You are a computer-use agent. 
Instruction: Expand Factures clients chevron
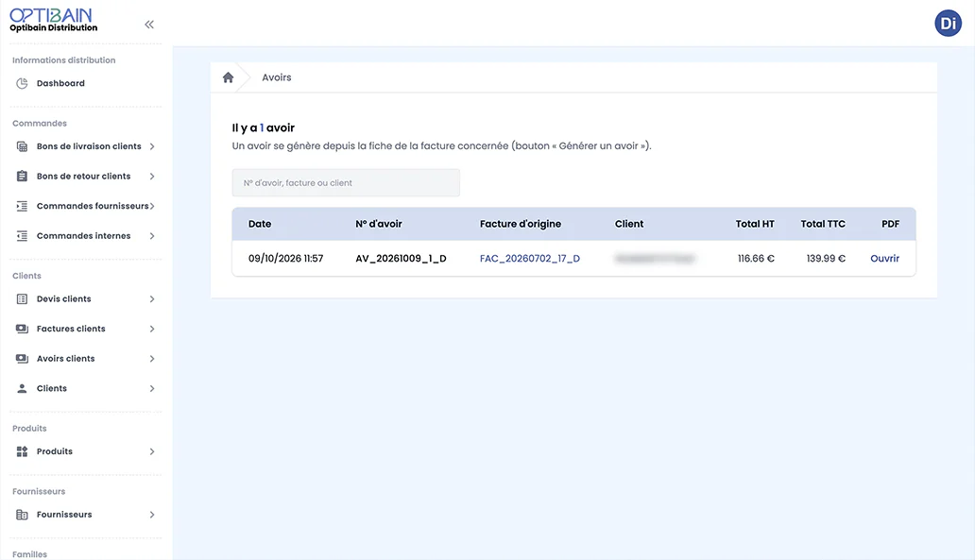pos(152,329)
